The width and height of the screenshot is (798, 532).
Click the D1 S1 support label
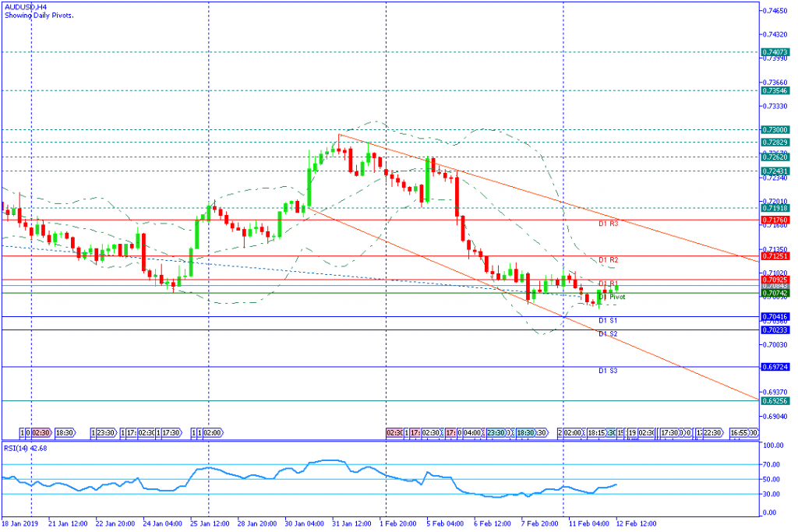tap(608, 321)
